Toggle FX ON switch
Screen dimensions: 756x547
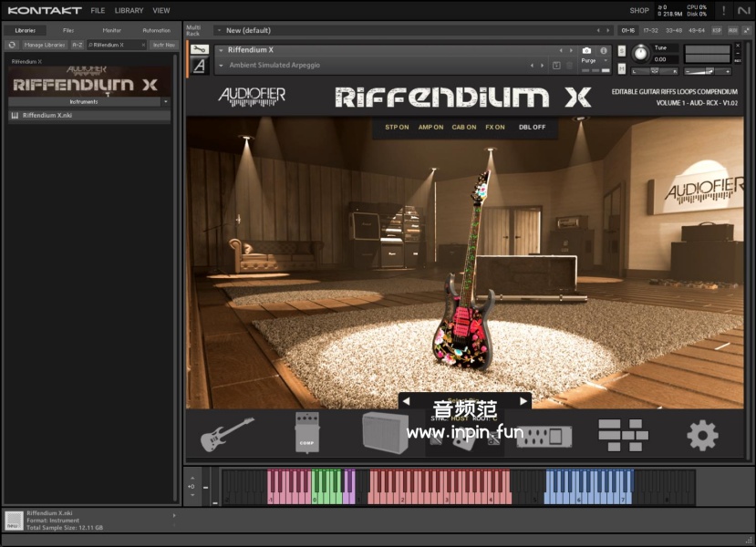[495, 128]
